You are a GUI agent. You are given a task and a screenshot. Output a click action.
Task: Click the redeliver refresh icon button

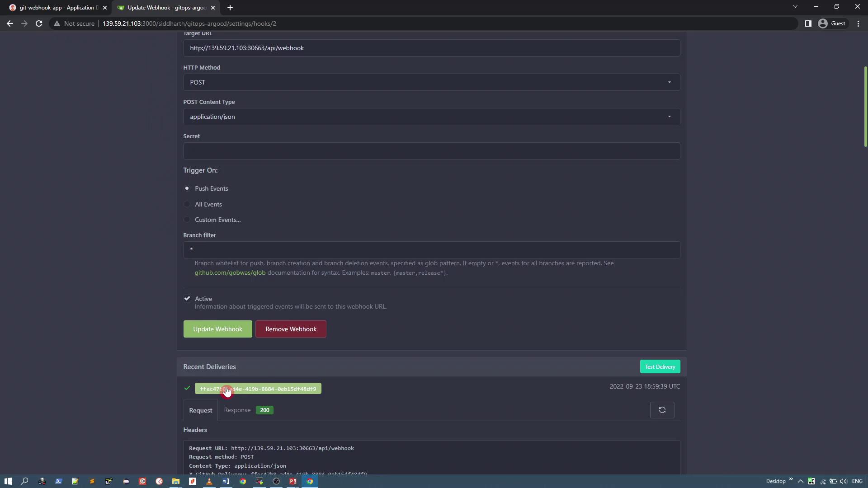point(662,410)
